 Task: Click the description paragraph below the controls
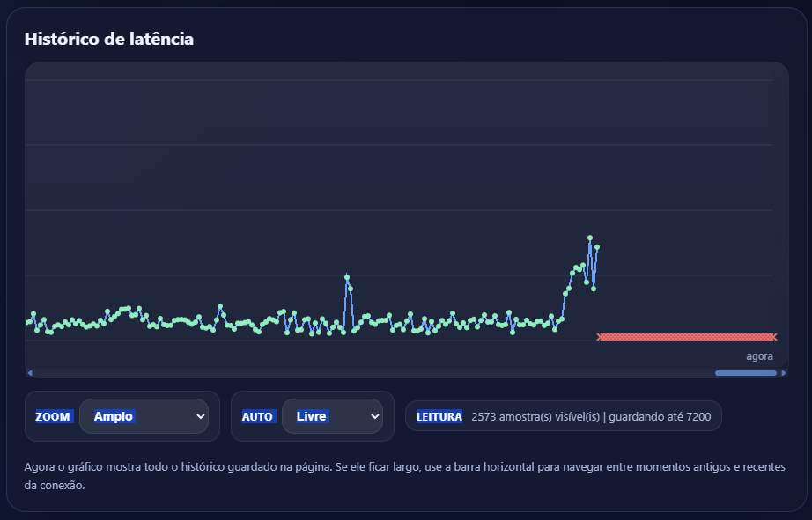405,475
